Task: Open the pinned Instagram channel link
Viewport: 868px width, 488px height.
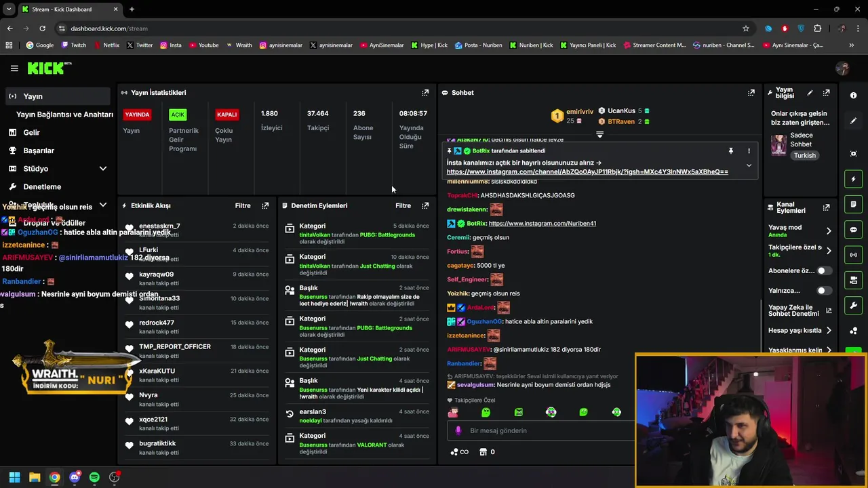Action: [587, 172]
